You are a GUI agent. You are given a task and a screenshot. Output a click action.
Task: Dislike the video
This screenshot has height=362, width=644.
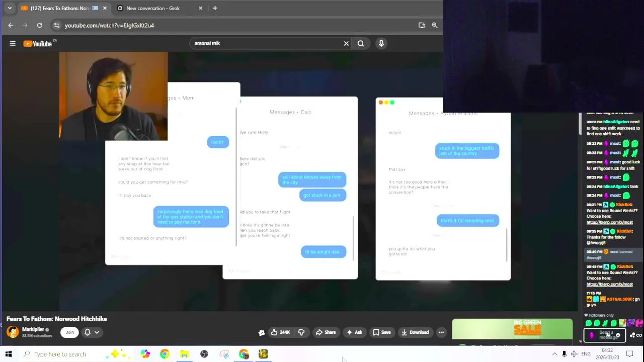301,332
